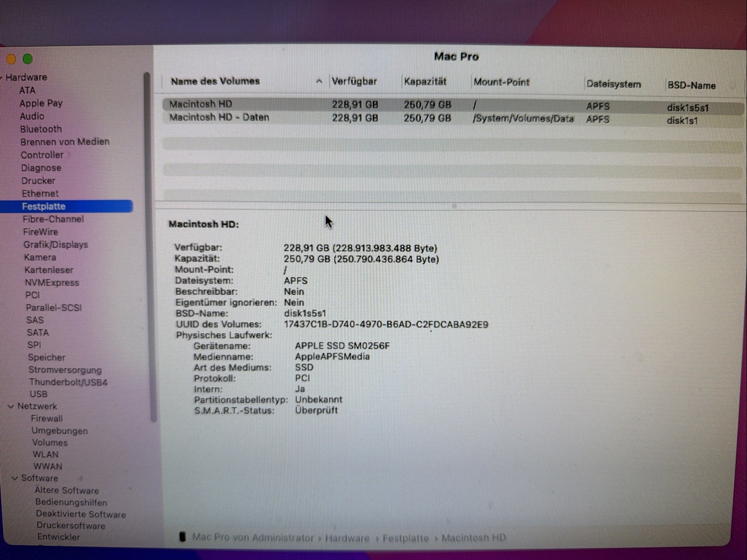The height and width of the screenshot is (560, 747).
Task: Click 'Mac Pro von Administrator' in path bar
Action: click(253, 538)
